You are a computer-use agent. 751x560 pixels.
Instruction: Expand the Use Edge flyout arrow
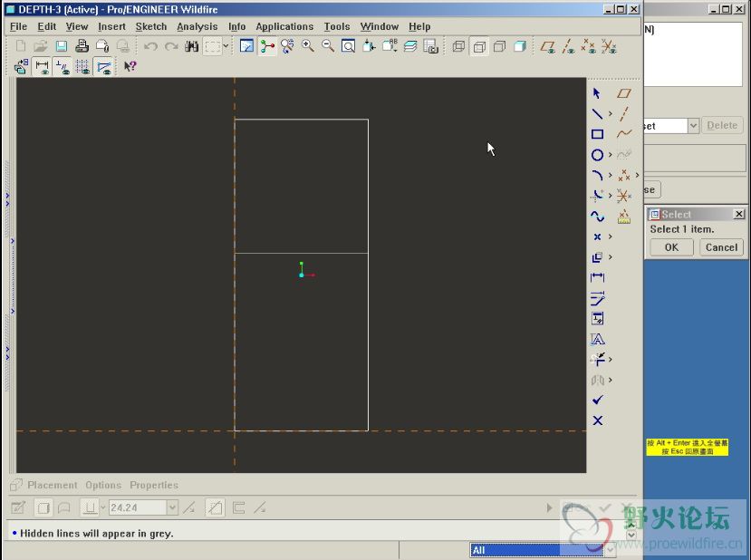pyautogui.click(x=611, y=257)
